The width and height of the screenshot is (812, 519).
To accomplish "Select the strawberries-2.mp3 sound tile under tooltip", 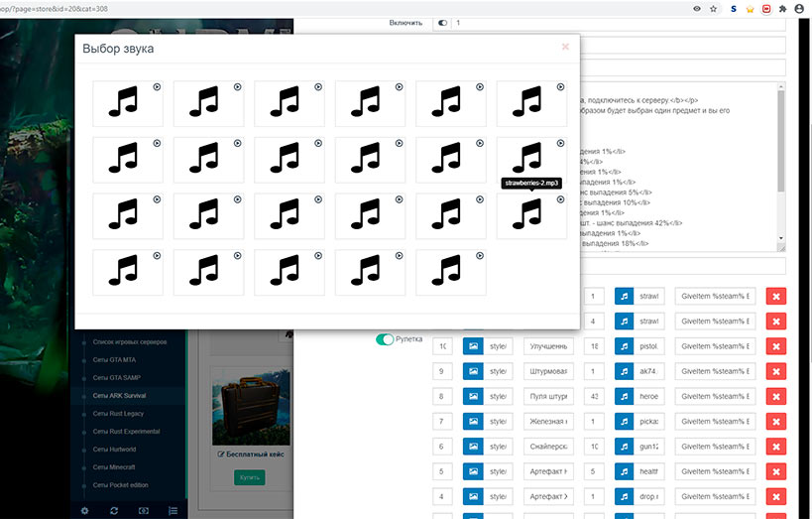I will pos(531,215).
